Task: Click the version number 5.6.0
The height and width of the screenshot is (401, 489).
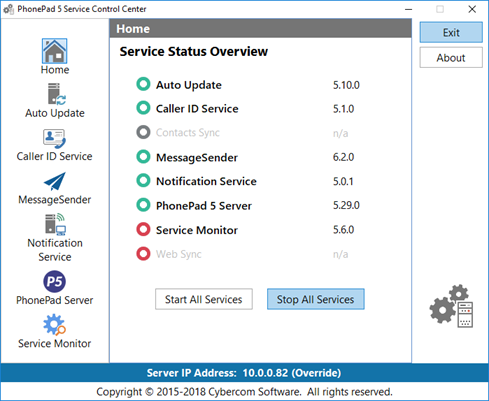Action: tap(344, 230)
